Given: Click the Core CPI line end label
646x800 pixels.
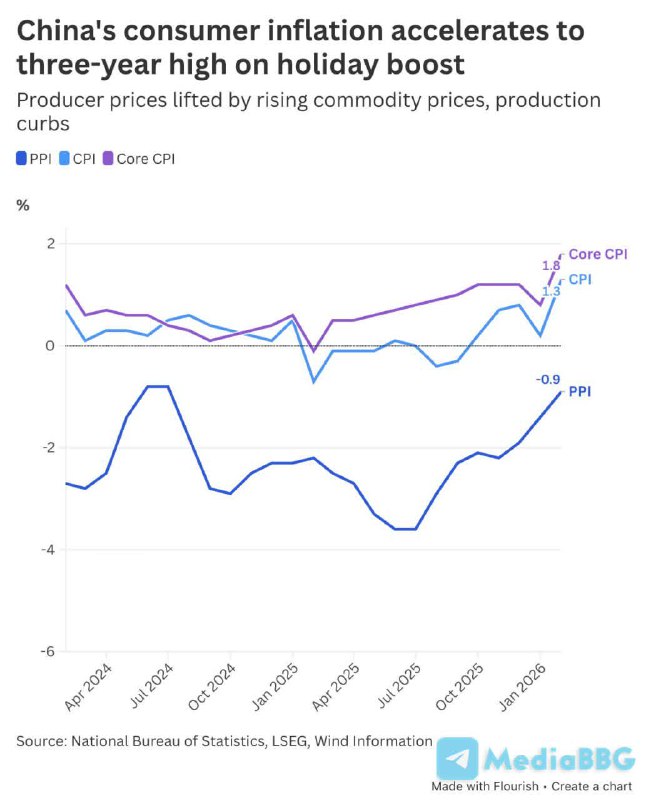Looking at the screenshot, I should (x=596, y=255).
